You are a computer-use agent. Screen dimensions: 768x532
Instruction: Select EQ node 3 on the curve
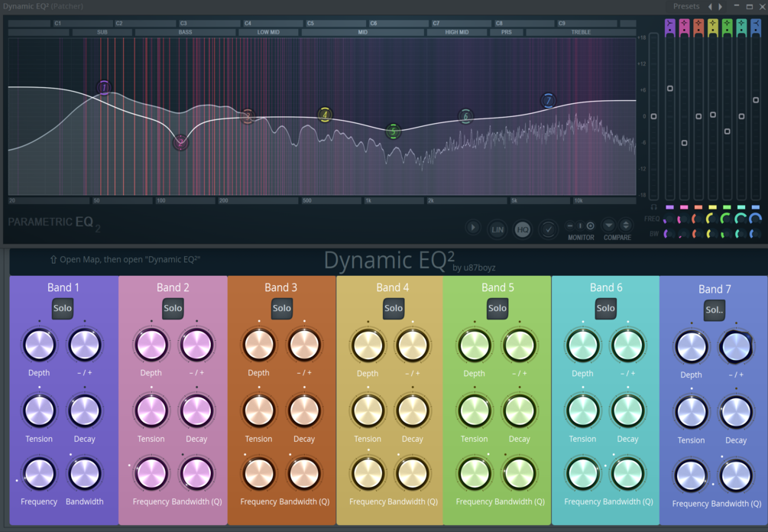248,117
